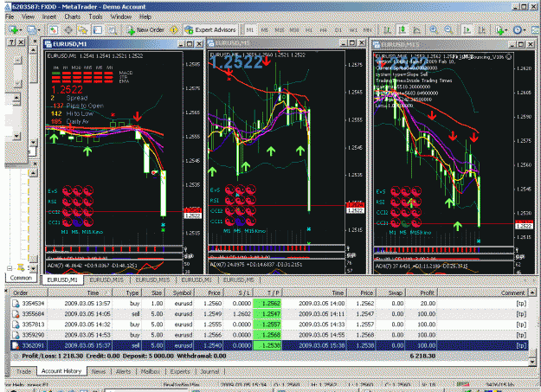
Task: Select the D1 timeframe button
Action: pos(338,30)
